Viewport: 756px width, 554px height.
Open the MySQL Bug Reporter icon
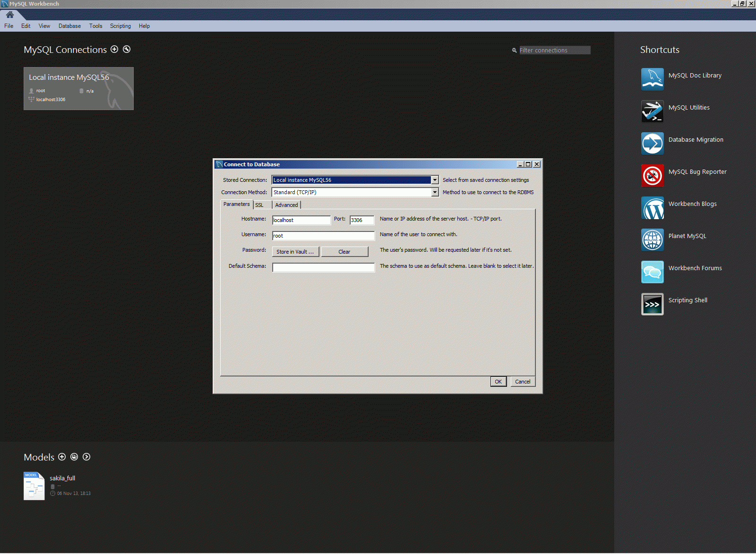(653, 176)
